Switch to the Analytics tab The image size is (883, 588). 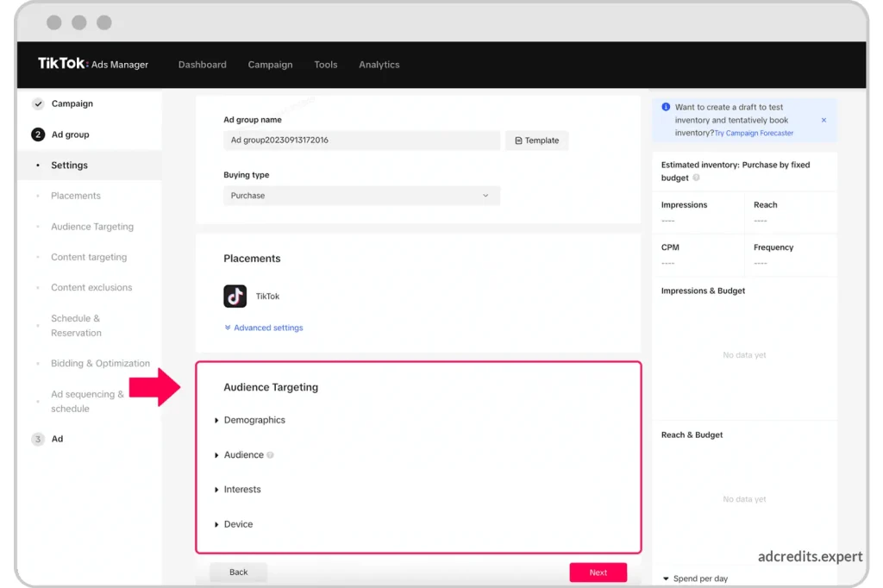[x=379, y=65]
